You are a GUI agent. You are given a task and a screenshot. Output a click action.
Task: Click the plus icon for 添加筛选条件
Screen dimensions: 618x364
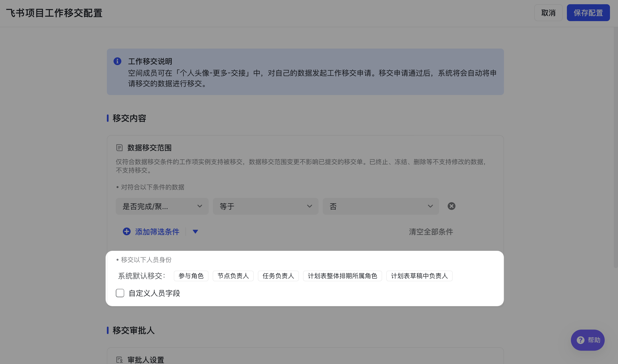127,231
